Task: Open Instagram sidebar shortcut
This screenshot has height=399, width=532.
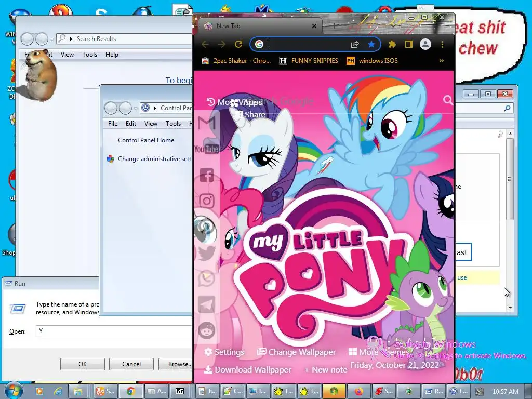Action: pos(207,201)
